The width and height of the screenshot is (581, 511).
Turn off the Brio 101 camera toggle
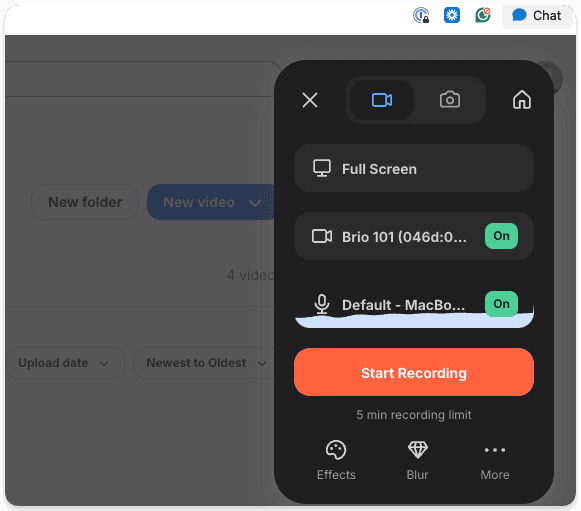point(501,236)
